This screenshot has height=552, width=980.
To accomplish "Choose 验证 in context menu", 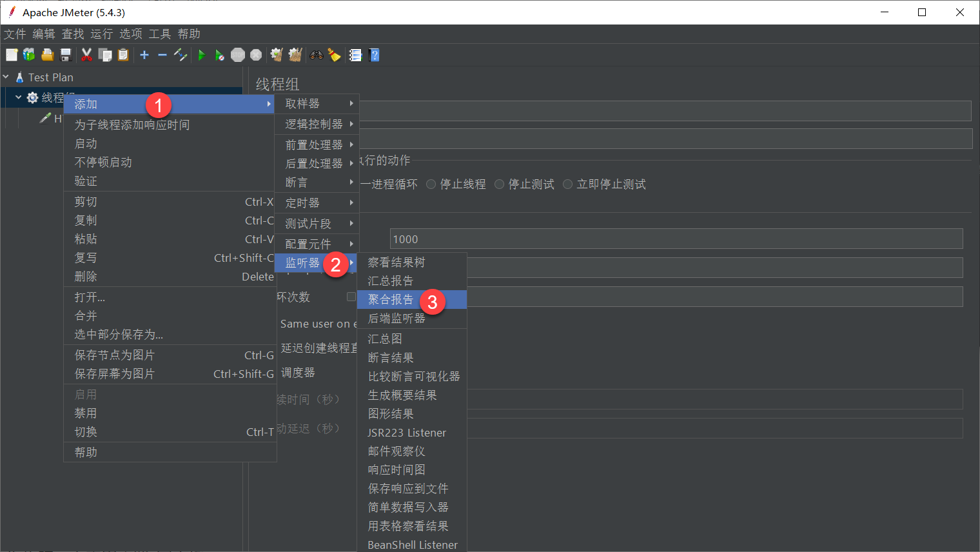I will [170, 181].
